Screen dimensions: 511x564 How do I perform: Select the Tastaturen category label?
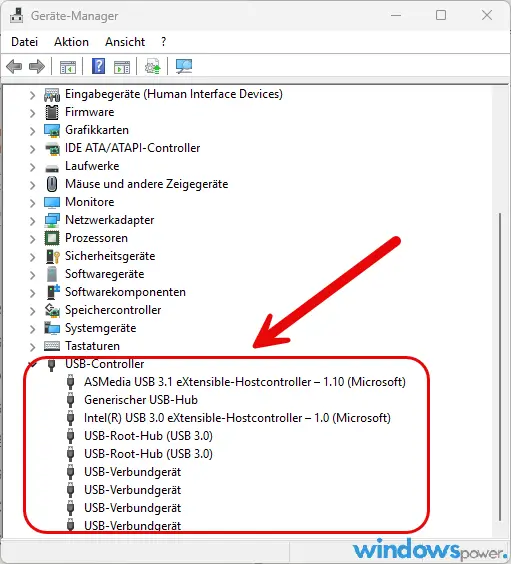[92, 346]
